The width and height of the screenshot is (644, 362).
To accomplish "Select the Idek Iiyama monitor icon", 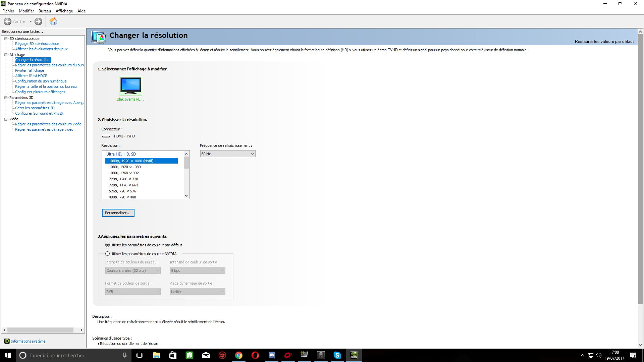I will point(130,85).
